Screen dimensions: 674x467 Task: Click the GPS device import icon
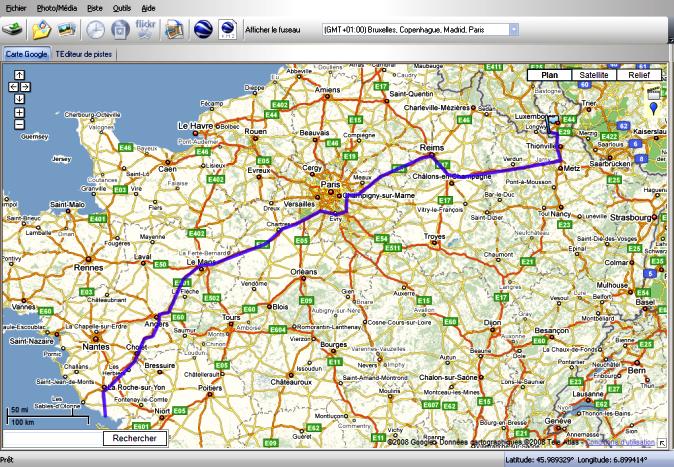click(x=13, y=30)
